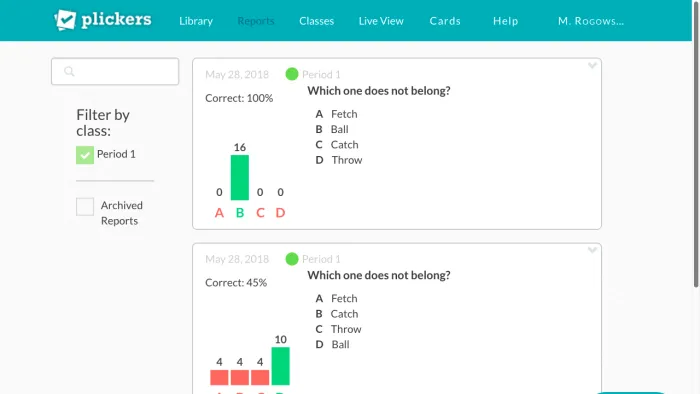Click the first red bar labeled 4
This screenshot has height=394, width=700.
219,377
